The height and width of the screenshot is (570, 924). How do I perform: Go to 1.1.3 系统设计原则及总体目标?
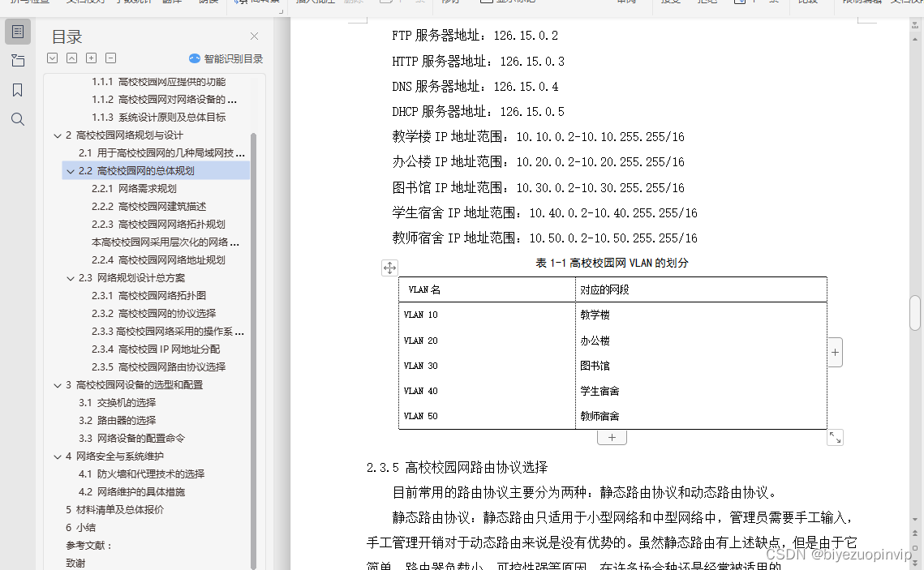click(158, 118)
